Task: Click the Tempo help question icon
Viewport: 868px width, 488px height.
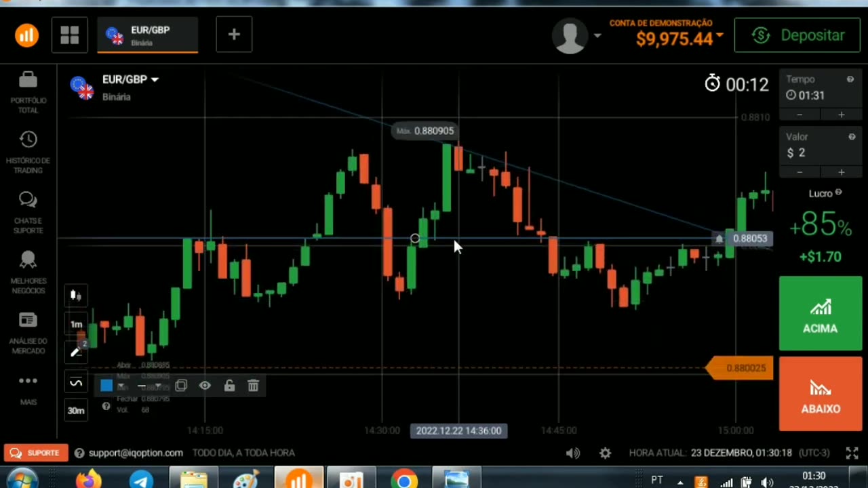Action: [x=850, y=79]
